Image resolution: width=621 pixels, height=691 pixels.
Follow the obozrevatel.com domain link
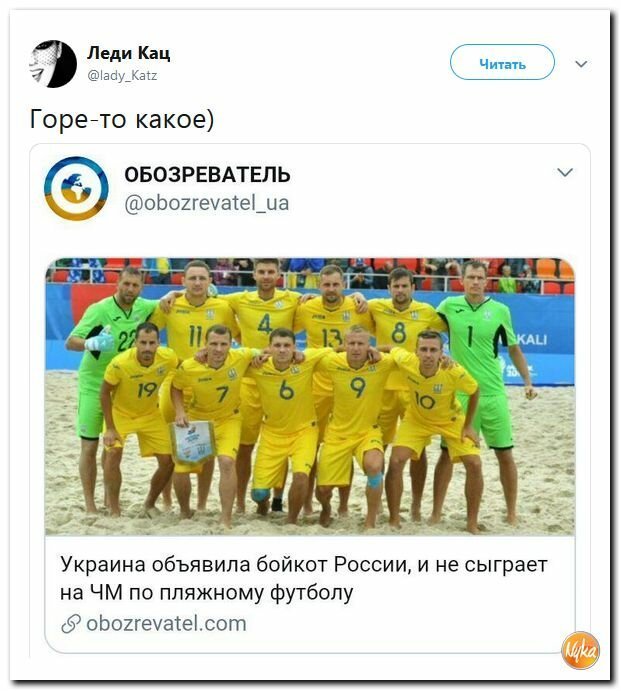pyautogui.click(x=166, y=623)
